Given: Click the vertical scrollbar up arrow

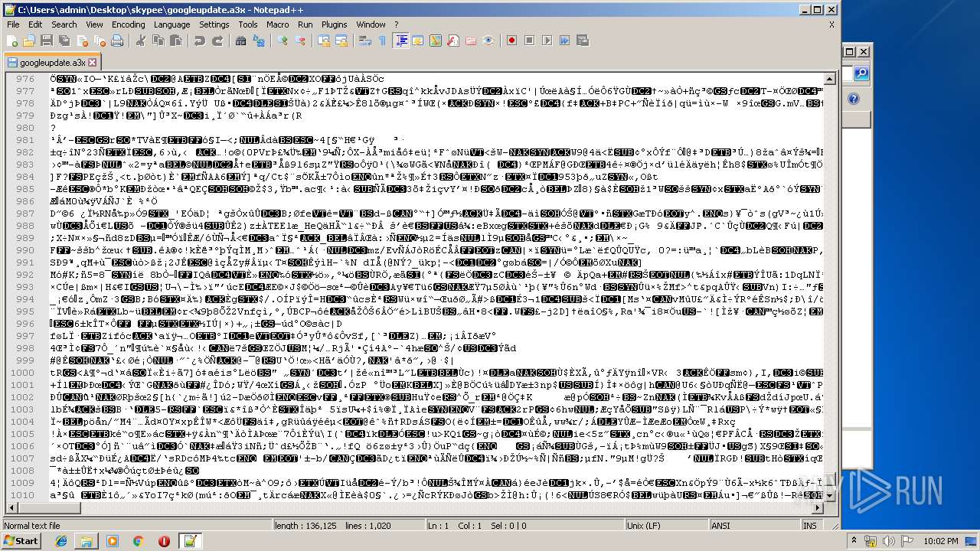Looking at the screenshot, I should [829, 79].
